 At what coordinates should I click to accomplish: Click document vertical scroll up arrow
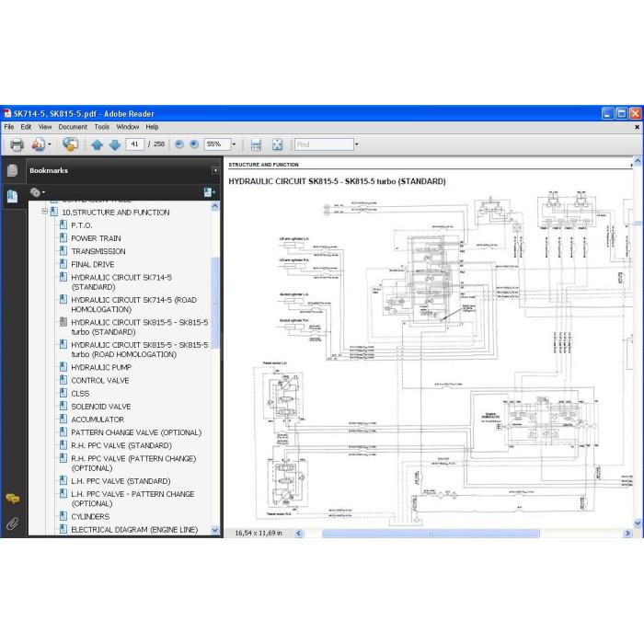[638, 161]
